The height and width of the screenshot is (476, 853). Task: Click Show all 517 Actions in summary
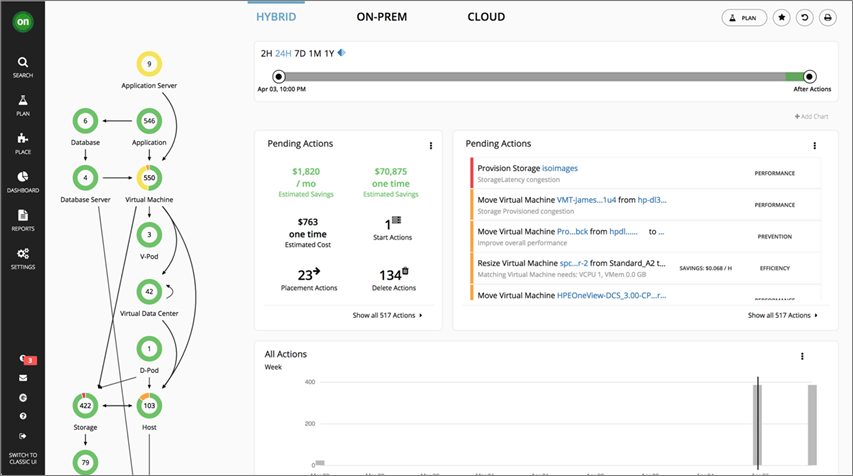point(387,315)
